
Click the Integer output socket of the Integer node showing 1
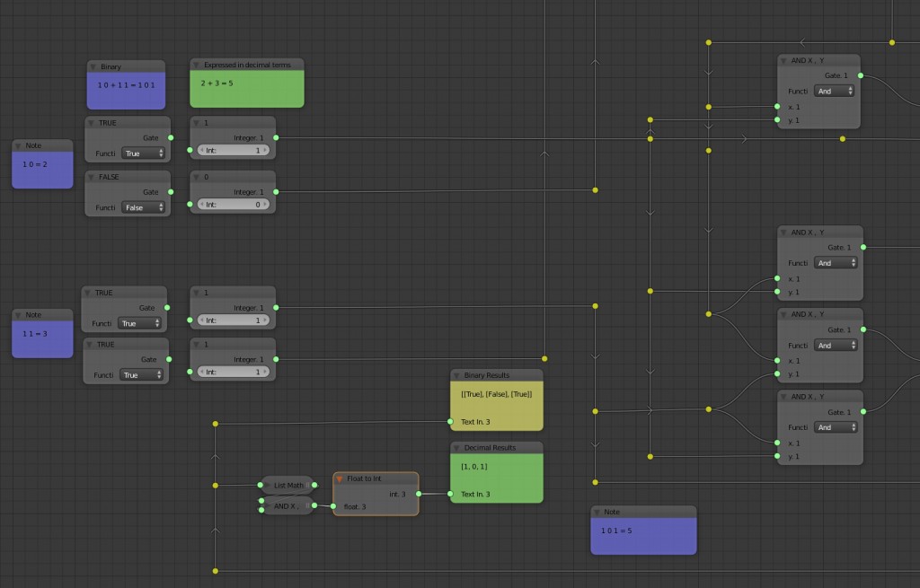[x=275, y=137]
